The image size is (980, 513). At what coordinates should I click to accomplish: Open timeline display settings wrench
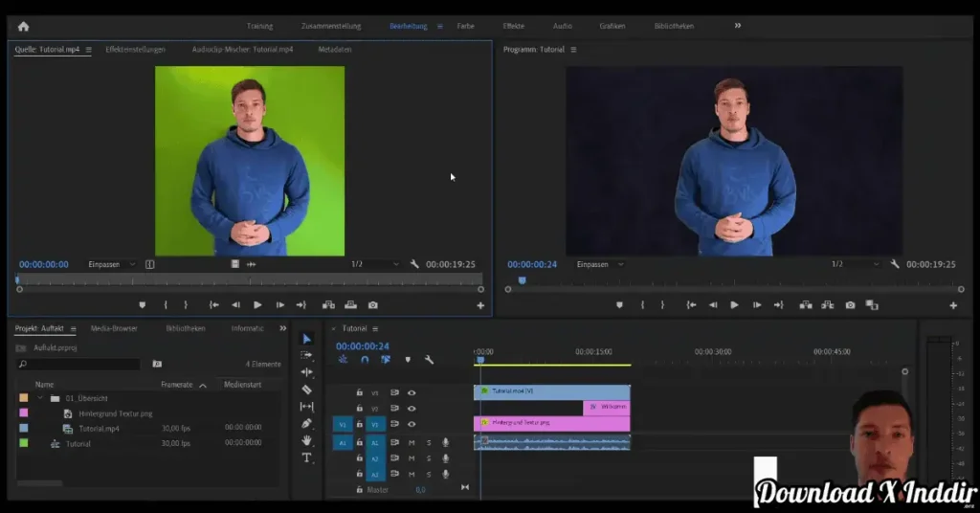coord(429,359)
